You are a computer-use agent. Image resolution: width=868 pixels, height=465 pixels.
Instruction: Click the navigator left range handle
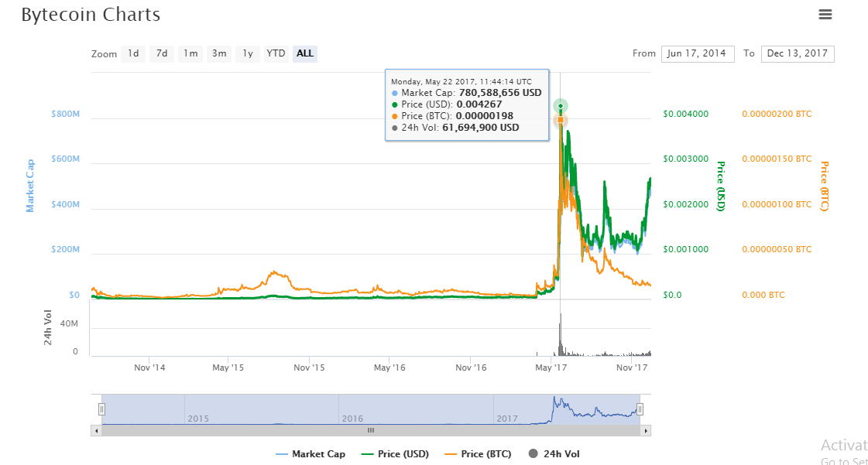pos(101,409)
